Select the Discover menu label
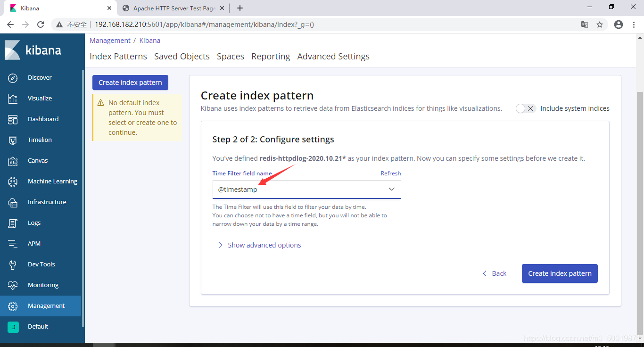This screenshot has height=347, width=644. (x=40, y=78)
